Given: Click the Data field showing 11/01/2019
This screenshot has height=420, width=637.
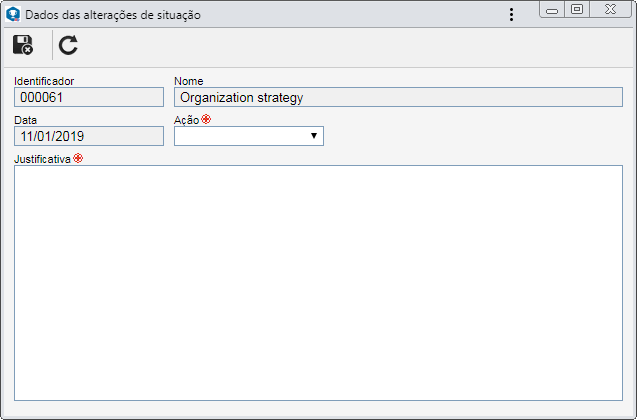Looking at the screenshot, I should coord(89,136).
